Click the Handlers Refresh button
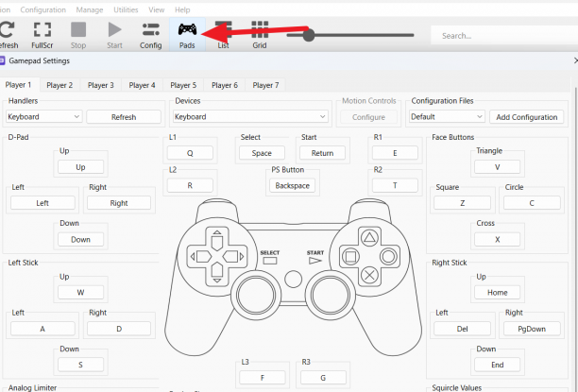The image size is (578, 392). point(124,117)
